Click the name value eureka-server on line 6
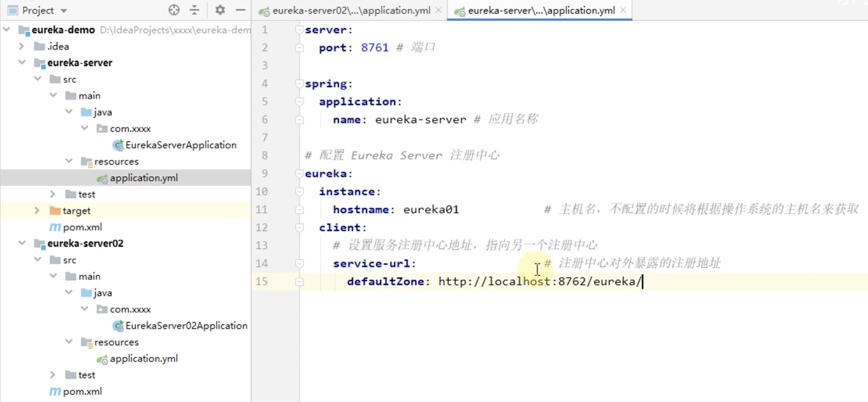Screen dimensions: 868x402 [x=420, y=120]
